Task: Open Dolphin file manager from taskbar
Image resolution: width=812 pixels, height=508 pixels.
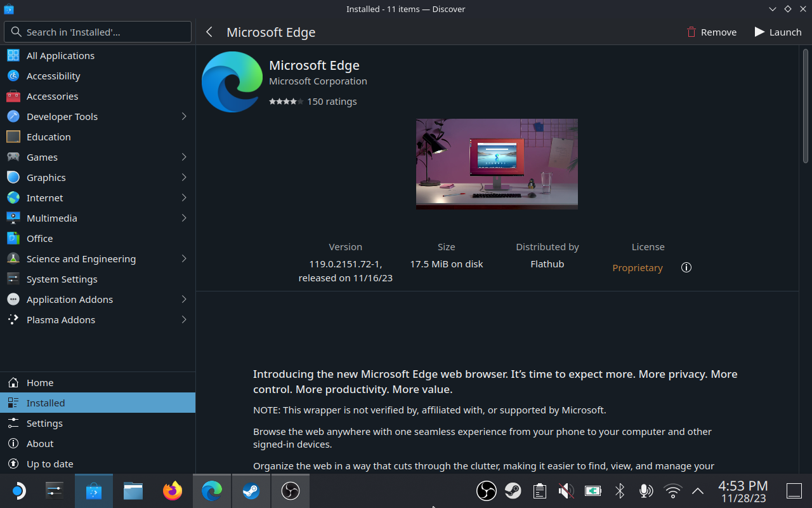Action: 133,491
